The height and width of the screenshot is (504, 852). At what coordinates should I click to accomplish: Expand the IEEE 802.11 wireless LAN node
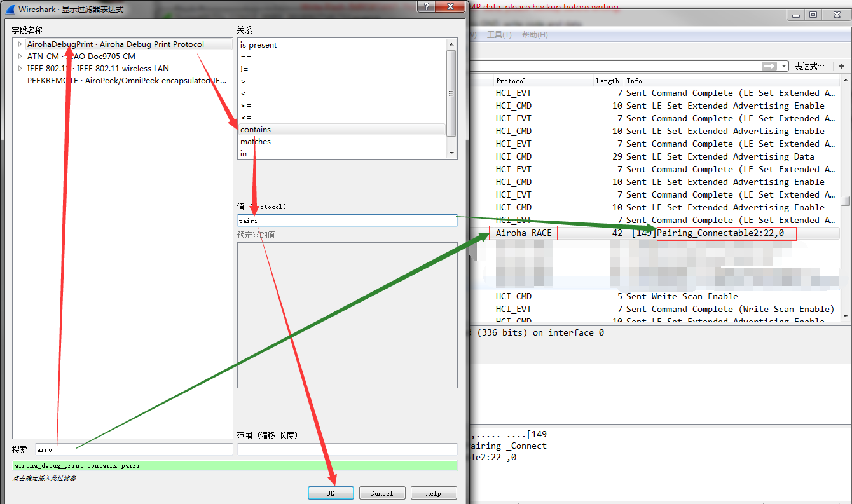[x=20, y=69]
